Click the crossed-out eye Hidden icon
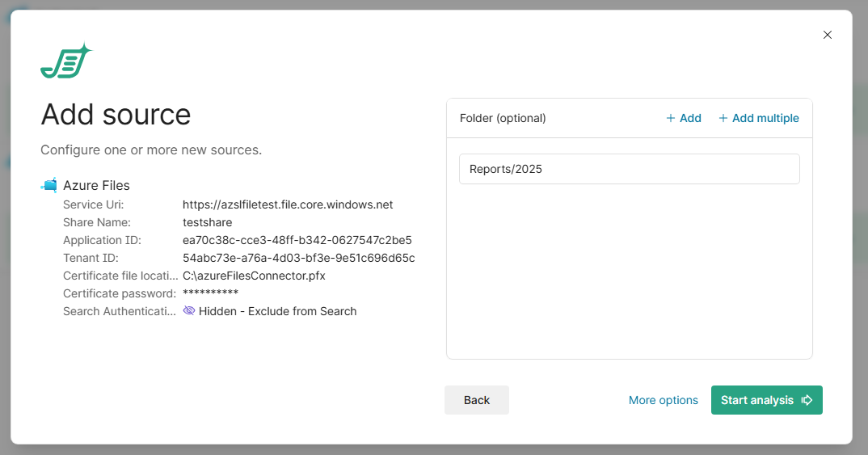868x455 pixels. click(189, 311)
